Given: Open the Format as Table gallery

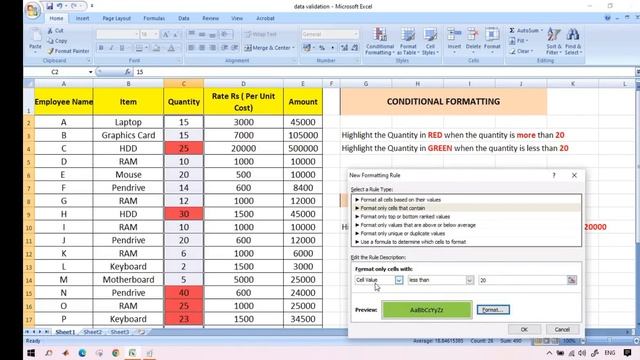Looking at the screenshot, I should point(407,41).
